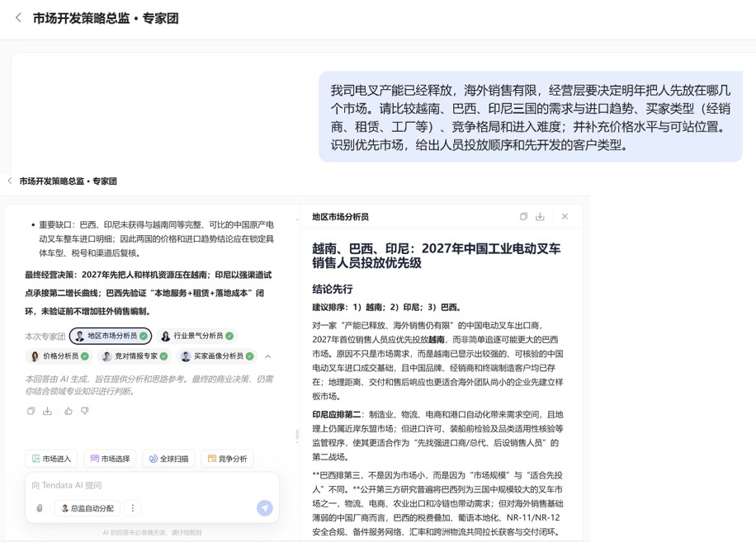Click the AI-generated disclaimer text
Image resolution: width=756 pixels, height=542 pixels.
149,385
